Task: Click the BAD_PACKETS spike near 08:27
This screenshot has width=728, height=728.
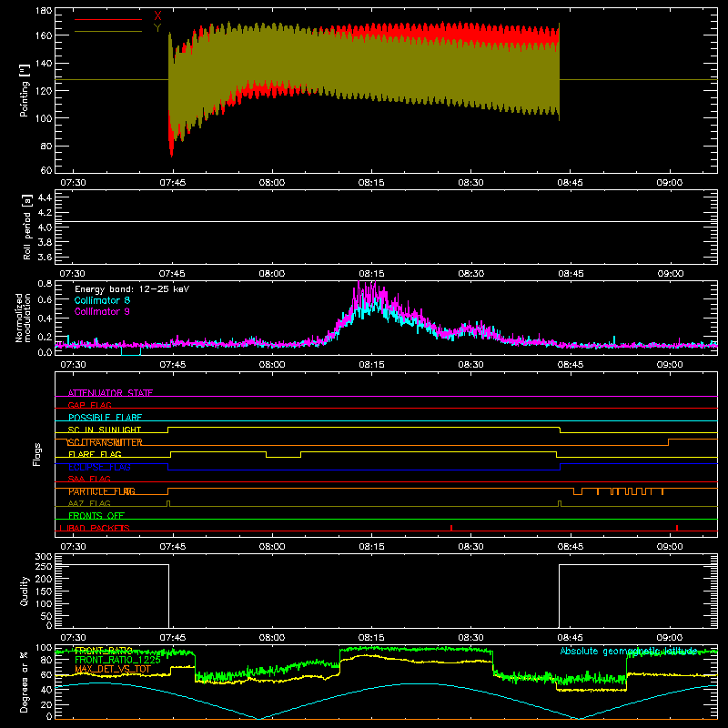Action: (x=451, y=528)
